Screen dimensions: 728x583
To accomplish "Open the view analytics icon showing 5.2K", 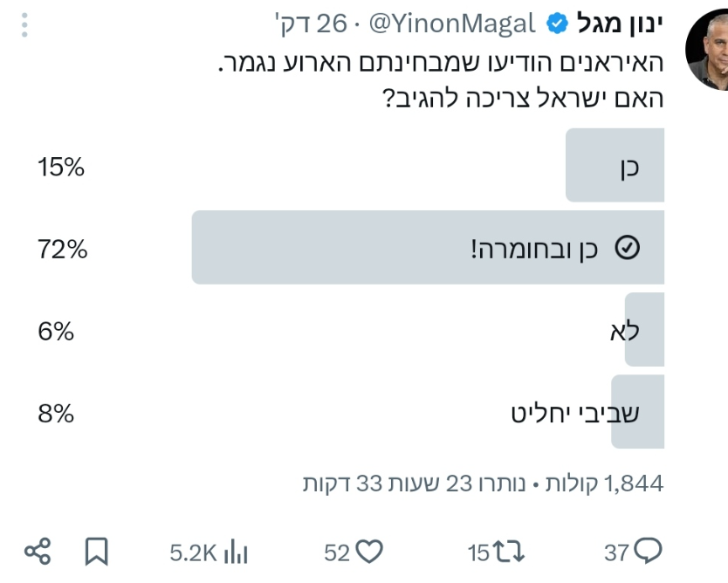I will click(237, 552).
